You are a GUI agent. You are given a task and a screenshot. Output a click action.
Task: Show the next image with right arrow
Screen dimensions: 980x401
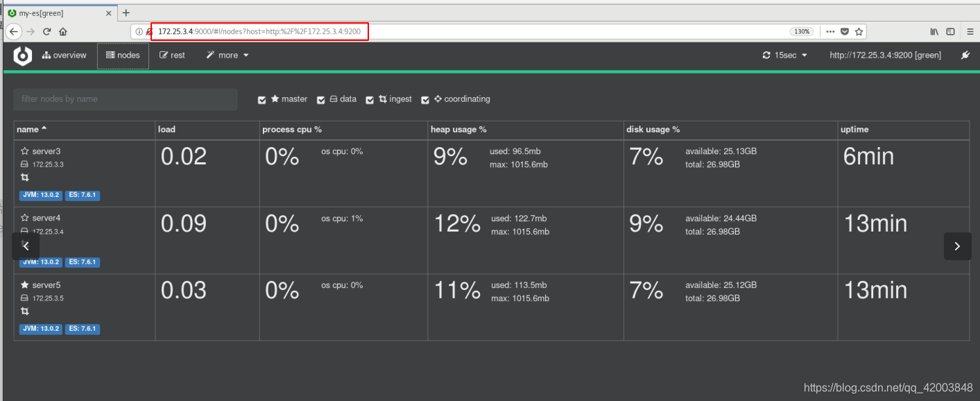(957, 246)
